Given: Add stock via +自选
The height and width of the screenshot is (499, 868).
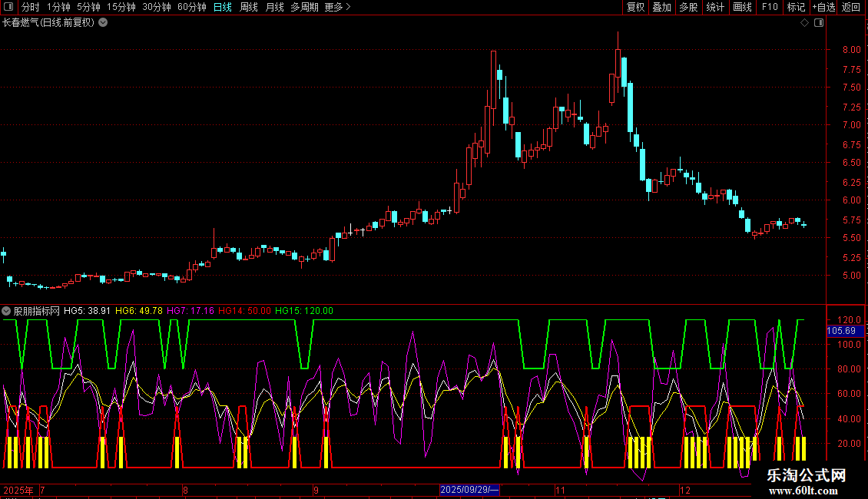Looking at the screenshot, I should [x=823, y=7].
